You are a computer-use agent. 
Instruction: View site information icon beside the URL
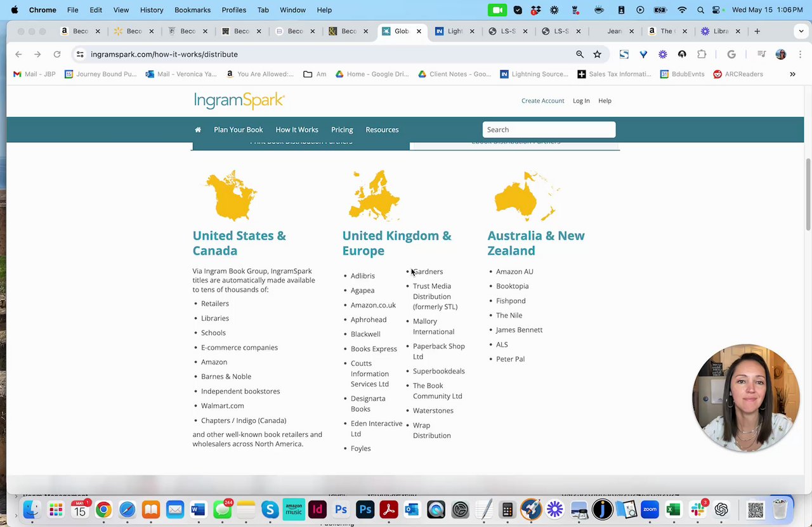click(x=80, y=55)
